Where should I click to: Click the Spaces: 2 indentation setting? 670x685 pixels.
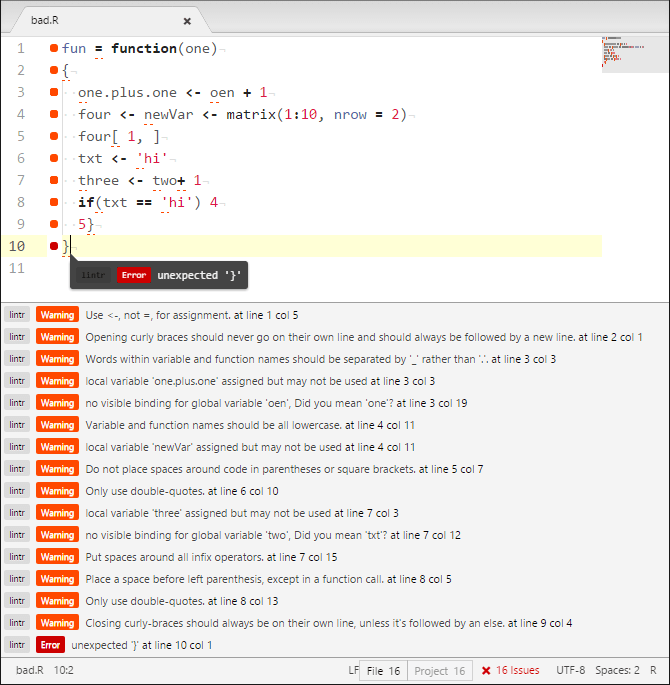[x=617, y=670]
